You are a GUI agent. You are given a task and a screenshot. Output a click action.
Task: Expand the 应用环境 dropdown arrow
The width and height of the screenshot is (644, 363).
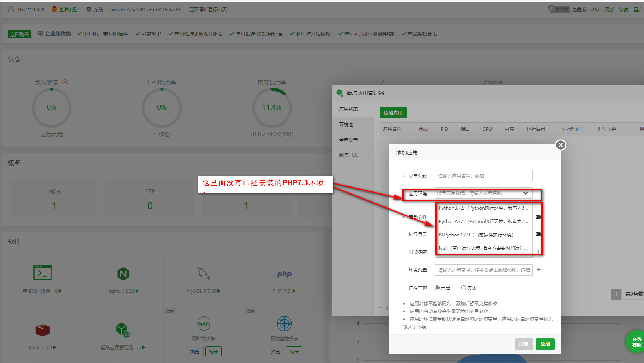(526, 193)
